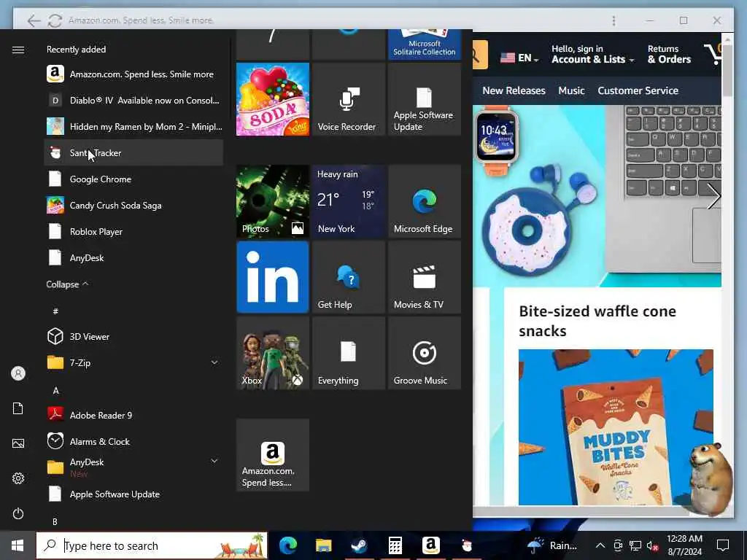Launch Roblox Player from the list
The width and height of the screenshot is (747, 560).
point(133,231)
